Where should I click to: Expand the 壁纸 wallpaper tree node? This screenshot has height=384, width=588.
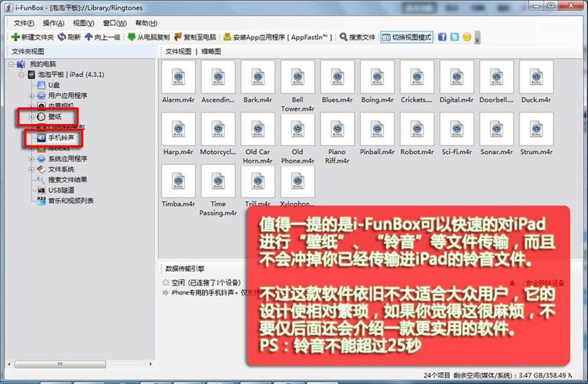coord(32,116)
